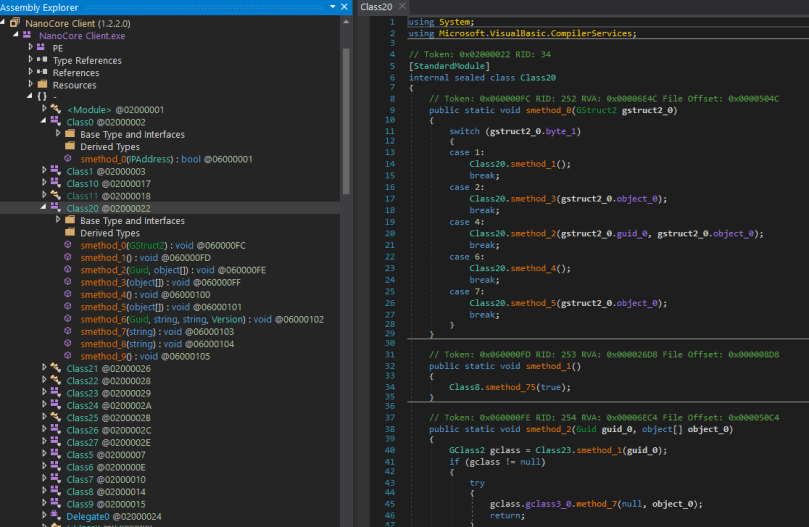Expand Base Type and Interfaces under Class0
This screenshot has height=527, width=809.
pyautogui.click(x=58, y=134)
